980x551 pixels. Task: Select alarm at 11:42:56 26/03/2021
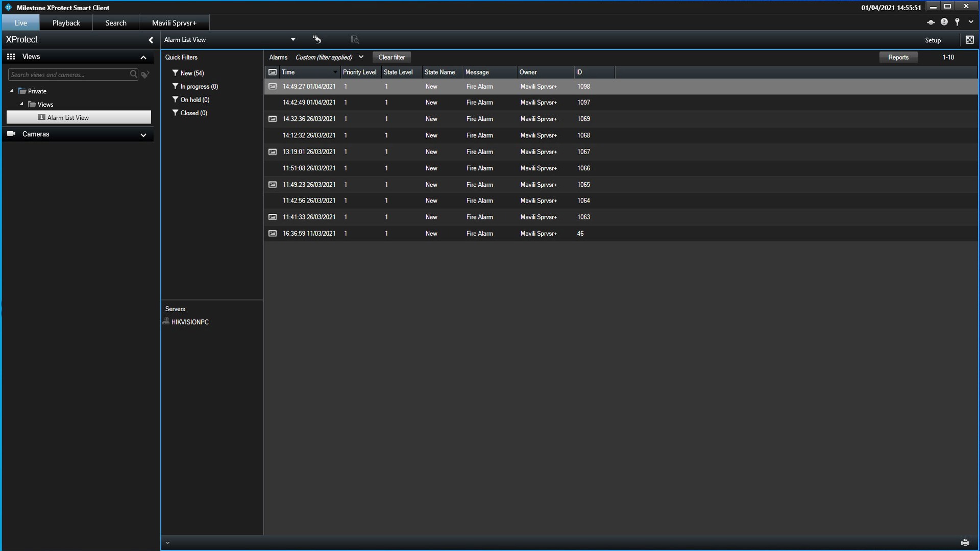(x=621, y=201)
